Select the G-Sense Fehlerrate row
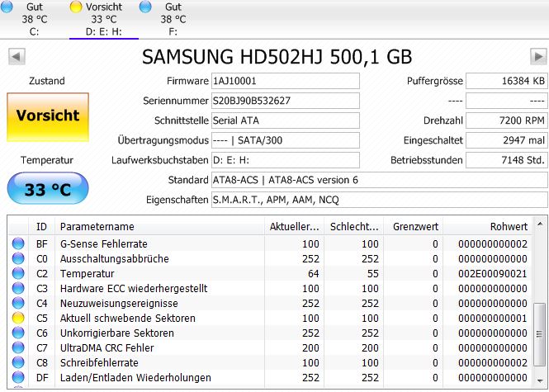This screenshot has width=549, height=392. tap(270, 243)
